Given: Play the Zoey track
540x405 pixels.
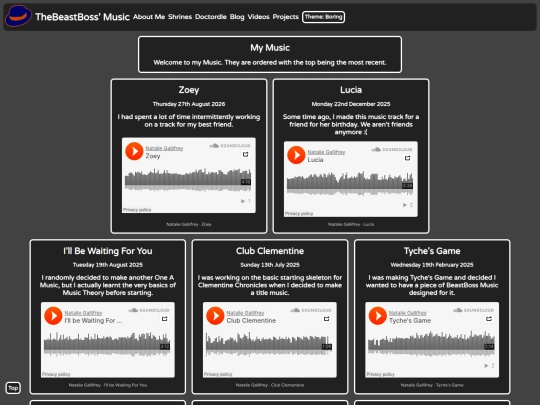Looking at the screenshot, I should coord(134,151).
